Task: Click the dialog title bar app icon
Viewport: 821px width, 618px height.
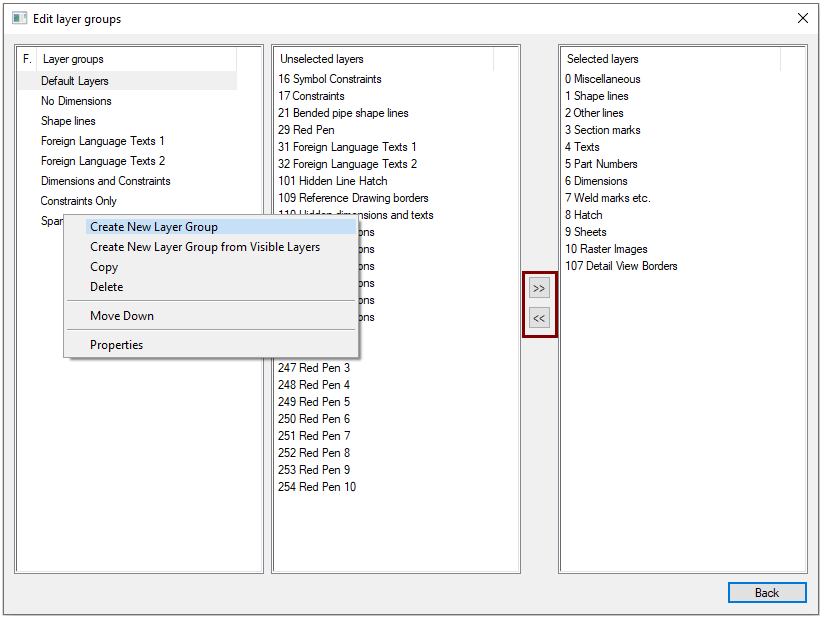Action: click(x=19, y=19)
